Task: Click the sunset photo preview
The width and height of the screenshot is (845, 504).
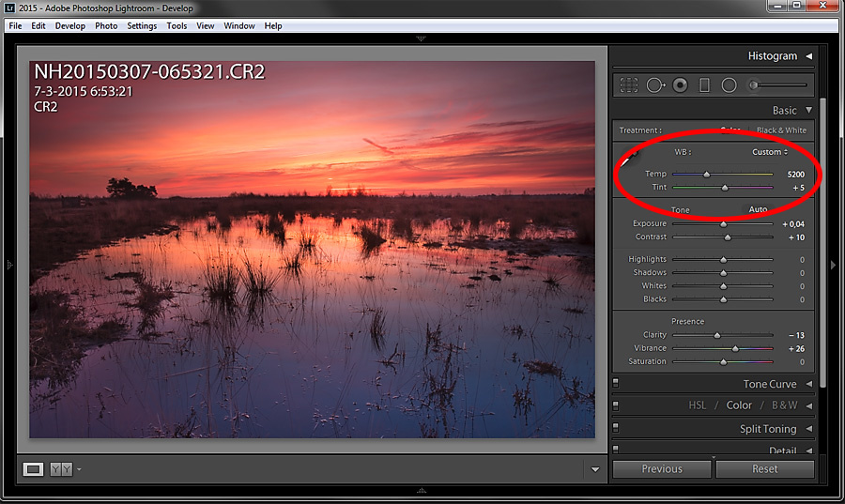Action: click(312, 250)
